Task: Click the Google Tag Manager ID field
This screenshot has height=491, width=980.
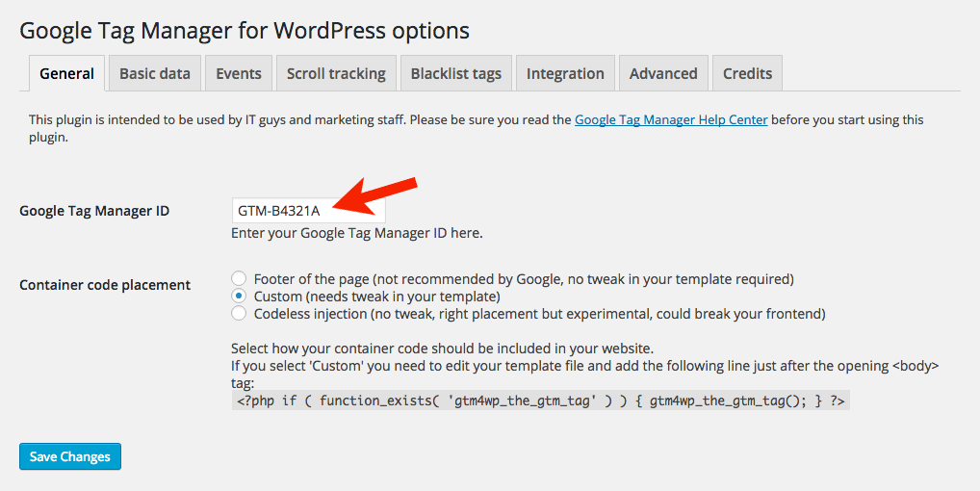Action: pos(309,211)
